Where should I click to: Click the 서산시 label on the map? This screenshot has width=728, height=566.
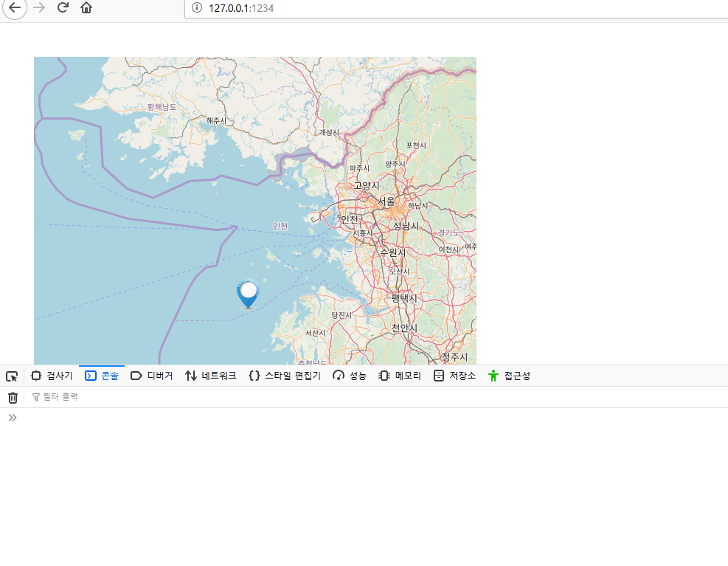pyautogui.click(x=315, y=334)
